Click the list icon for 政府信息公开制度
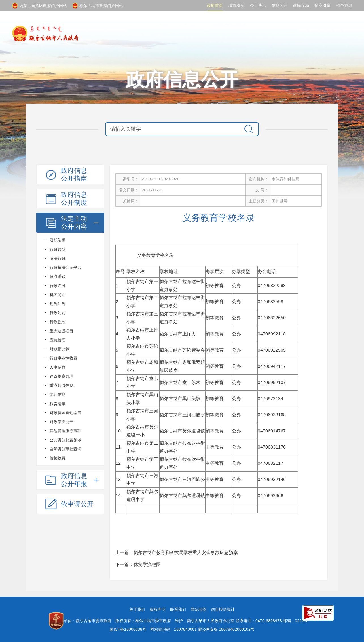The image size is (364, 642). click(51, 199)
